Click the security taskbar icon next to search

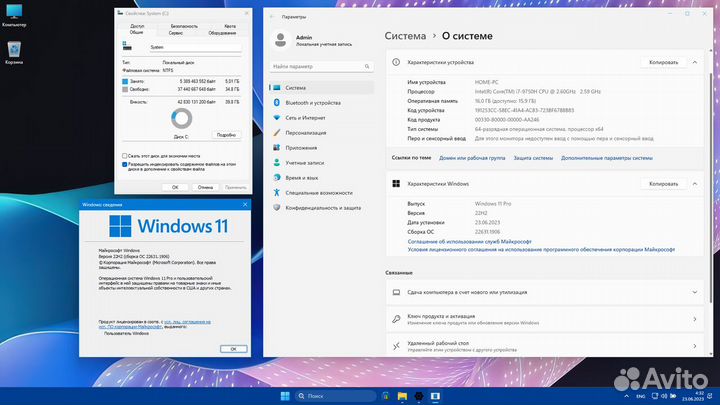(x=386, y=396)
